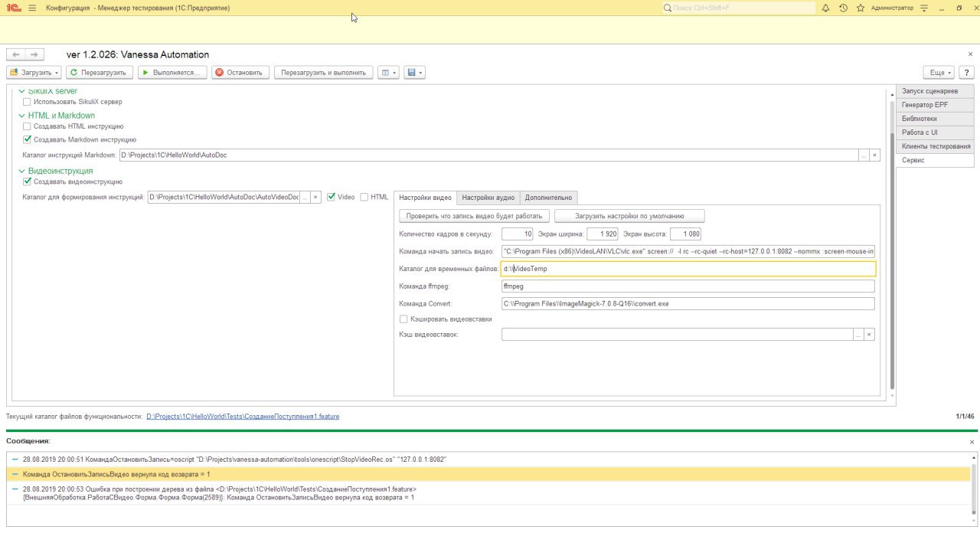
Task: Toggle Использовать SikuliX сервер checkbox
Action: [28, 102]
